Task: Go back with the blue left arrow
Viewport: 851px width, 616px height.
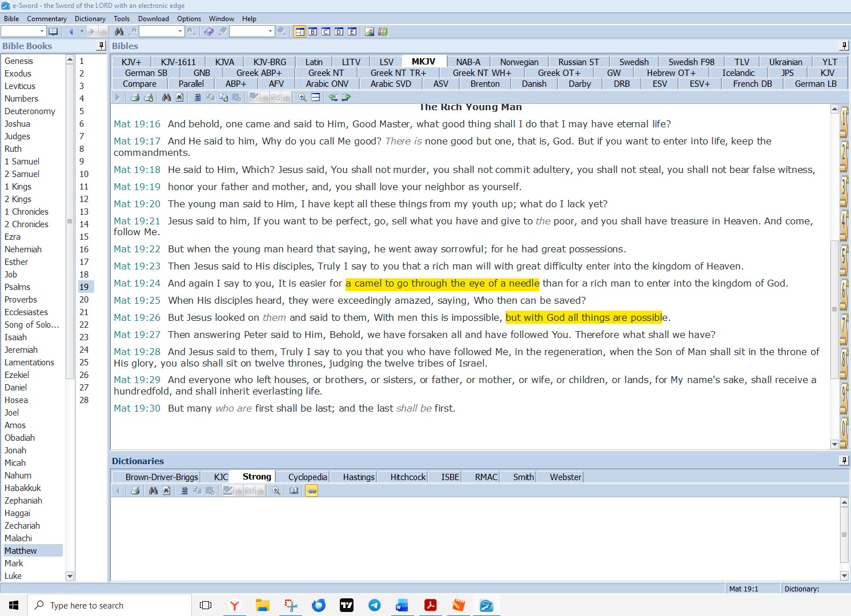Action: (71, 31)
